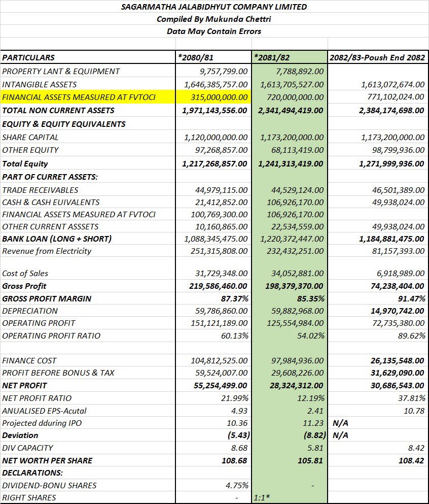Click net profit 30,686,543.00
Screen dimensions: 429x504
(x=397, y=385)
